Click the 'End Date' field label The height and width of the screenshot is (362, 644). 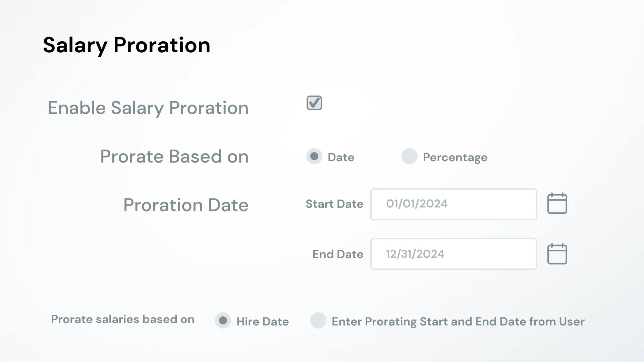(x=338, y=254)
